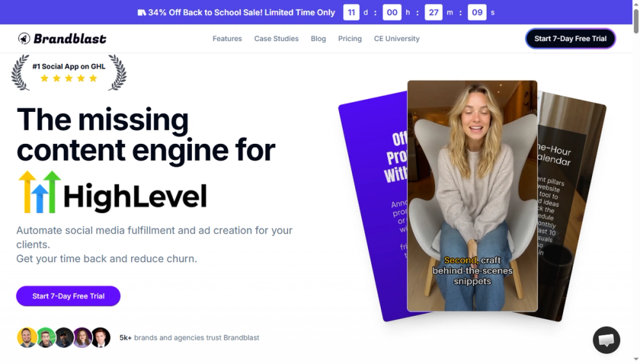This screenshot has height=364, width=640.
Task: Open the Features nav item
Action: pos(227,38)
